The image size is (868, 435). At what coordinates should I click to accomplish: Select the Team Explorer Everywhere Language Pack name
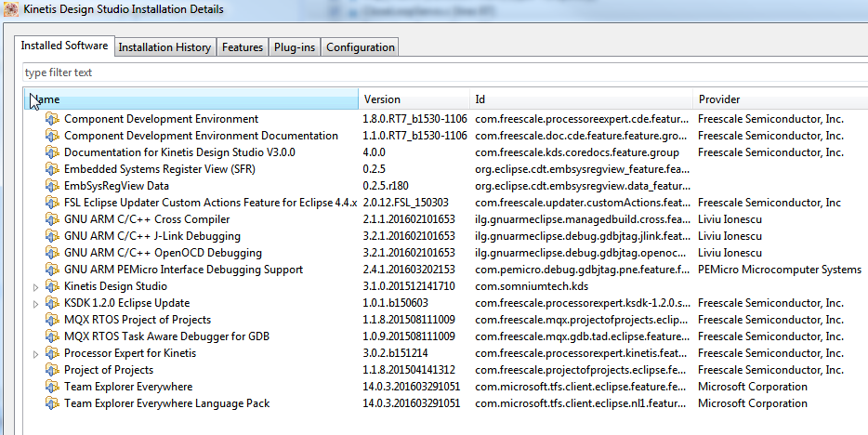[166, 403]
